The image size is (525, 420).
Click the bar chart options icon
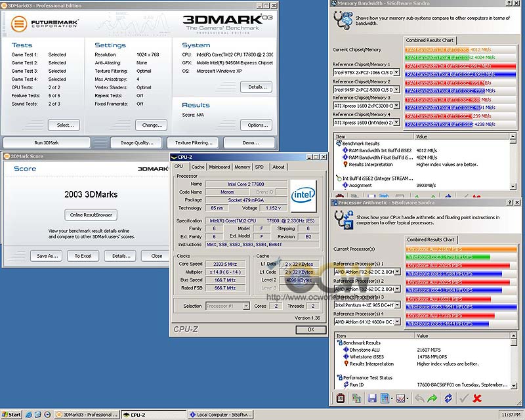[x=385, y=398]
